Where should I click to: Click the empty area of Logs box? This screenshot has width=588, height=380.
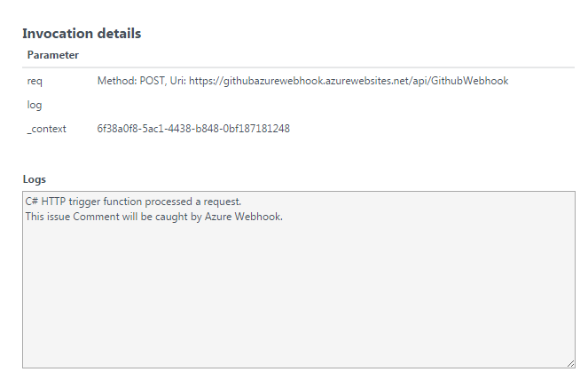299,295
